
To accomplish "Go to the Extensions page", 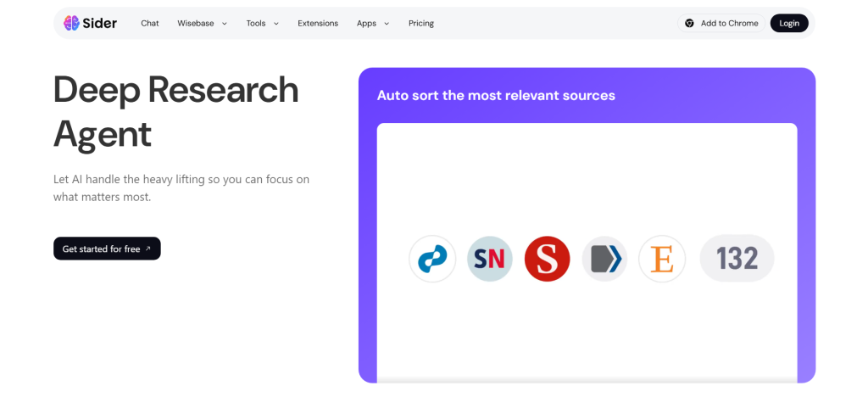I will [x=318, y=23].
